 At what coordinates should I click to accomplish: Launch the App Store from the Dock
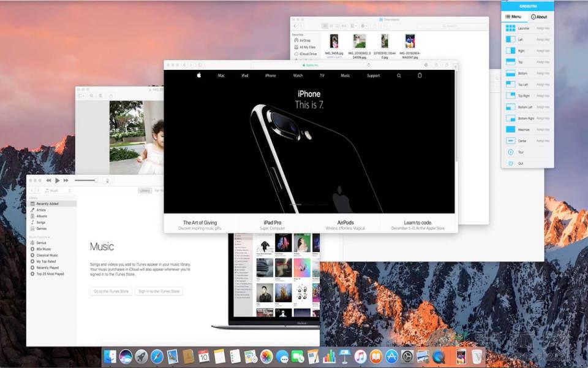coord(391,356)
